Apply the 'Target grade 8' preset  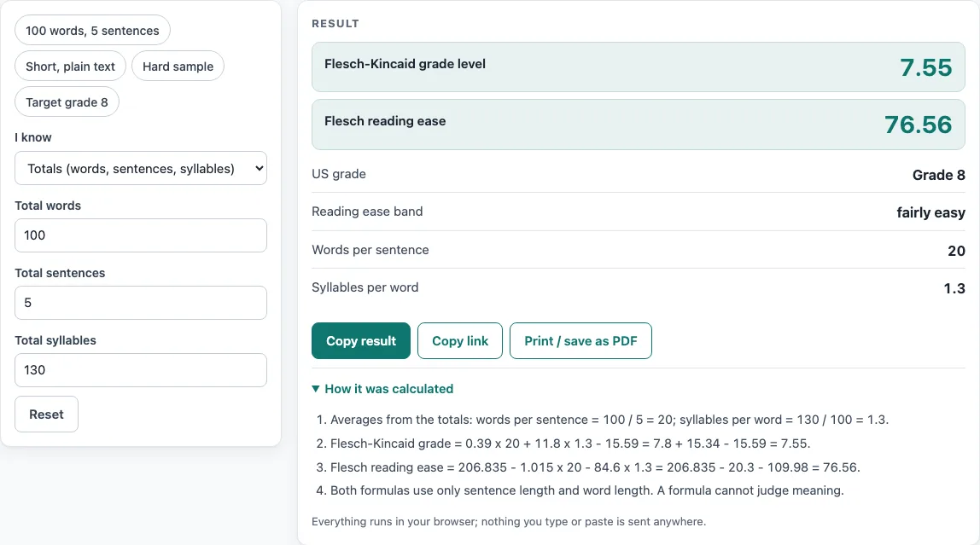click(x=67, y=101)
